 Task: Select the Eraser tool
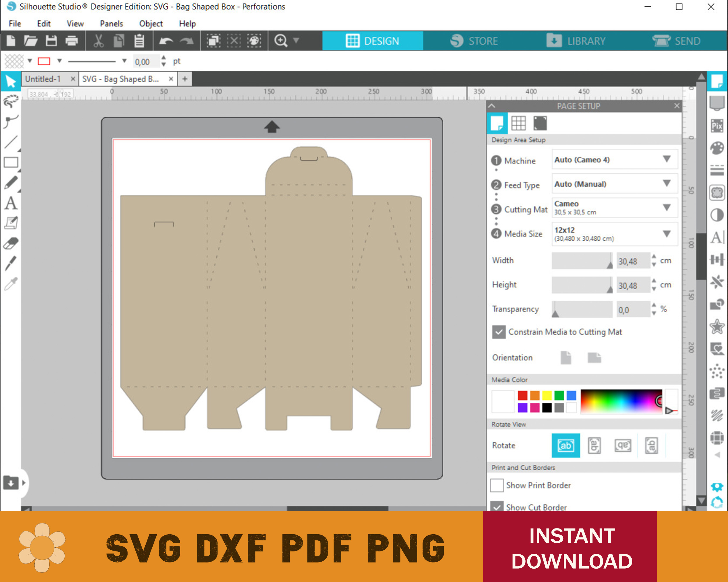[x=11, y=243]
